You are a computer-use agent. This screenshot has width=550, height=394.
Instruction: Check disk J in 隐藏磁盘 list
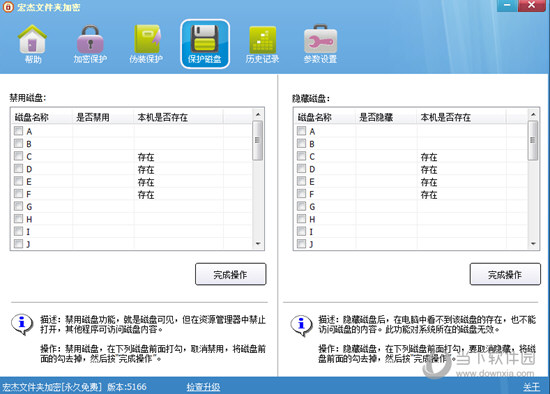[301, 243]
